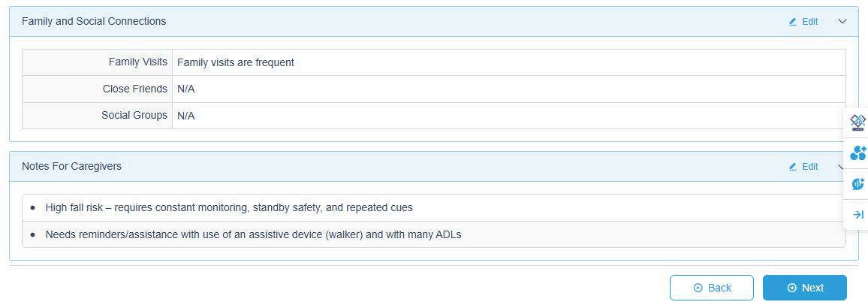Click the arrow icon on Back button

point(698,288)
